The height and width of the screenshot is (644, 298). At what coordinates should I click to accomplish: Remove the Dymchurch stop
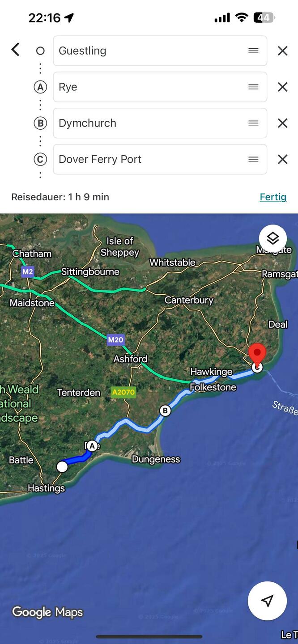282,123
